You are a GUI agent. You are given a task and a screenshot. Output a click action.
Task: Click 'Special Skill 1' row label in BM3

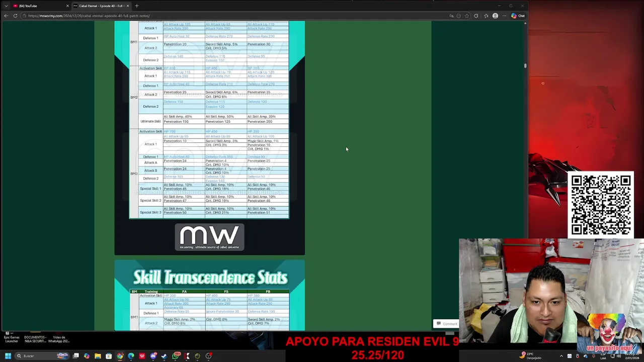point(150,189)
